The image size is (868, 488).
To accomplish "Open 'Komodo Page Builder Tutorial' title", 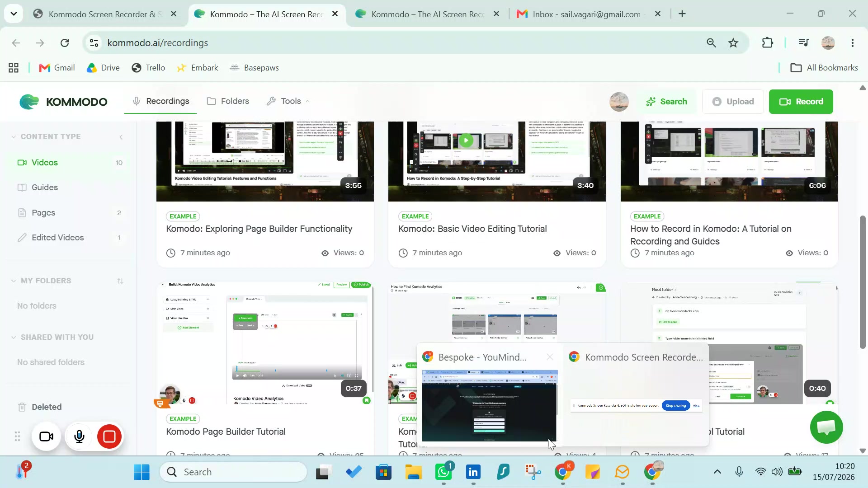I will tap(226, 432).
